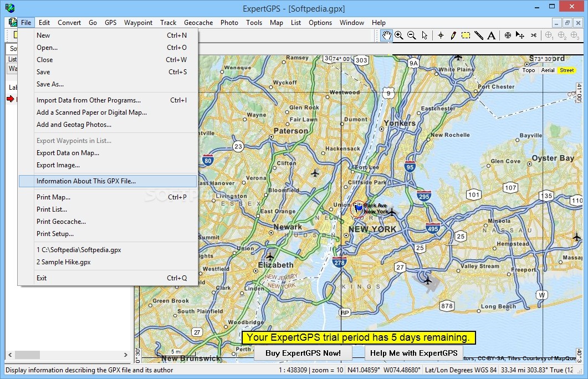Image resolution: width=588 pixels, height=379 pixels.
Task: Choose Open... from the File menu
Action: (108, 48)
